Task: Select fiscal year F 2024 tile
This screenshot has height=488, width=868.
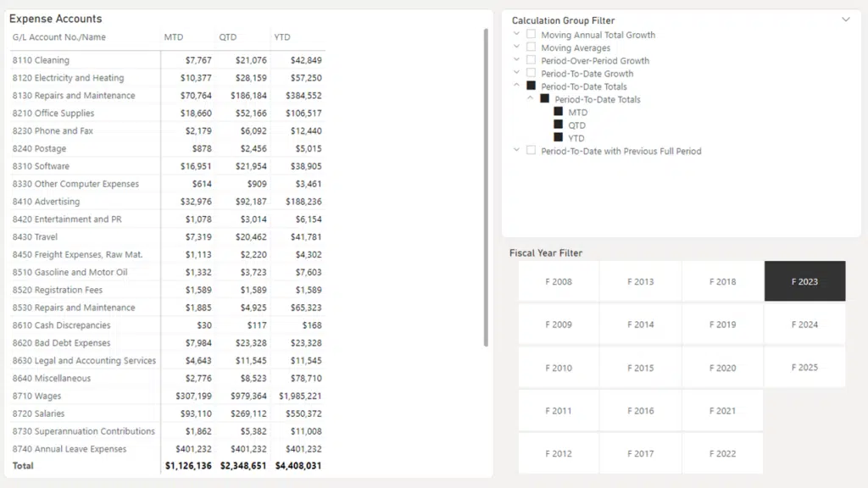Action: pos(804,324)
